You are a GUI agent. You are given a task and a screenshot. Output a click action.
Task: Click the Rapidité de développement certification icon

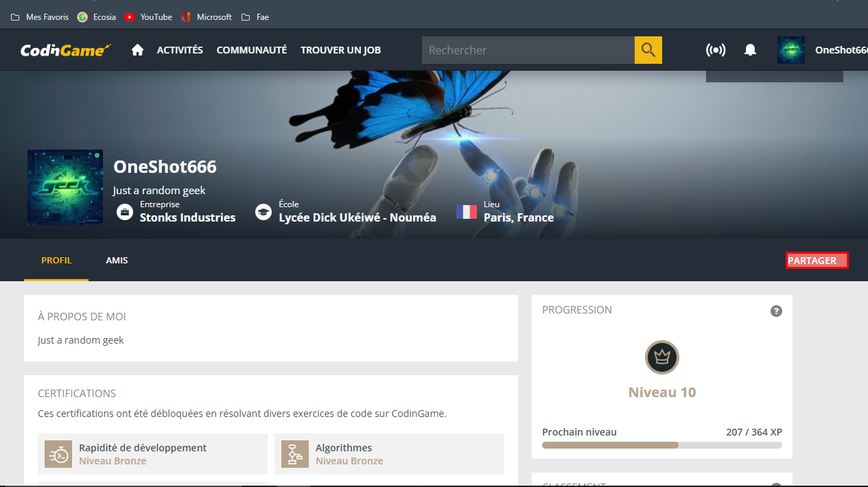58,454
